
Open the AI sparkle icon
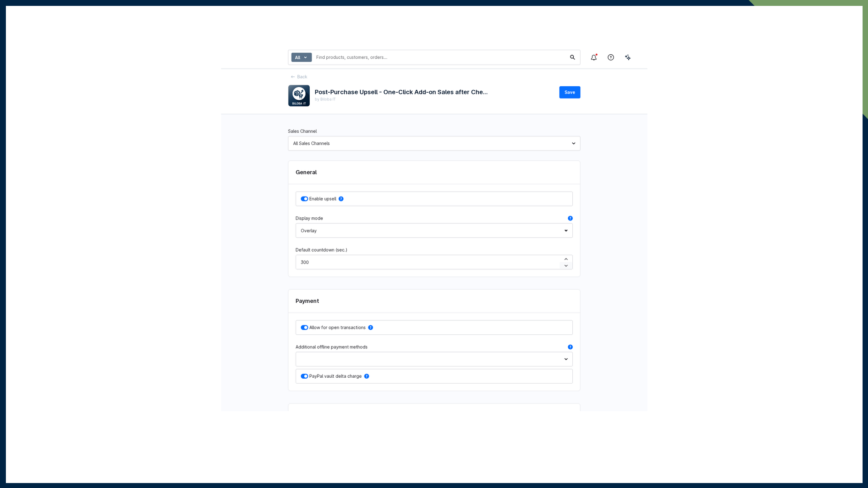tap(628, 57)
